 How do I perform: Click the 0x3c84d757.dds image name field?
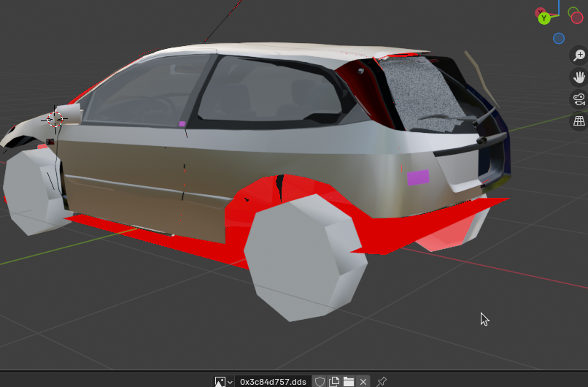(x=273, y=381)
